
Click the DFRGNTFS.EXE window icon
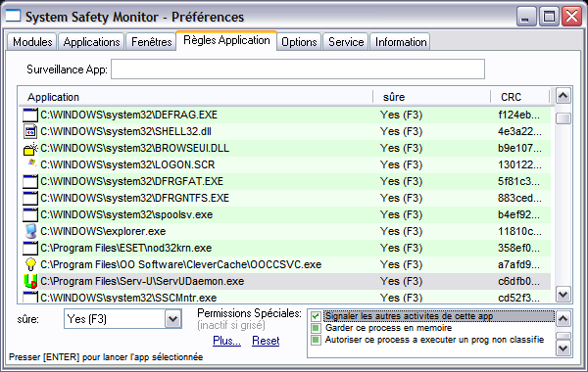[x=30, y=198]
